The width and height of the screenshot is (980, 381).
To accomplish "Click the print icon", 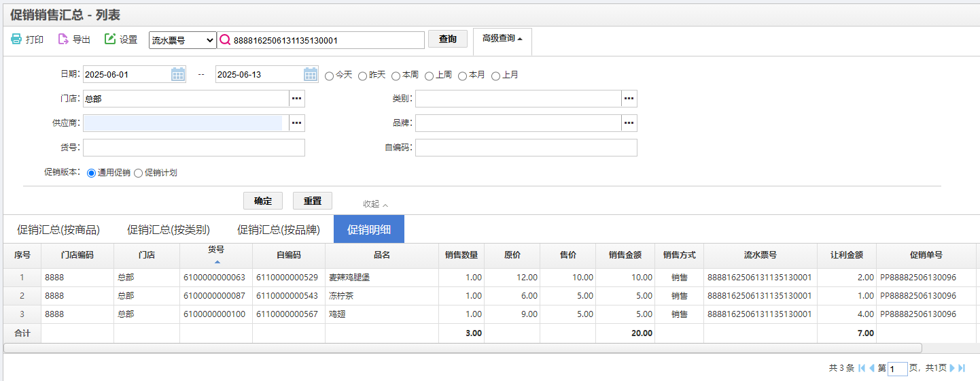I will coord(16,39).
